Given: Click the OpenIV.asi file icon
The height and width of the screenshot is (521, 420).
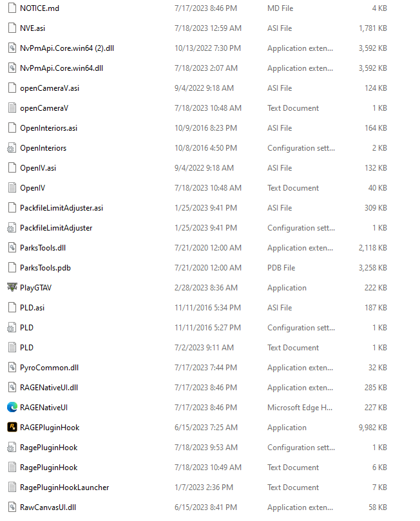Looking at the screenshot, I should click(12, 168).
